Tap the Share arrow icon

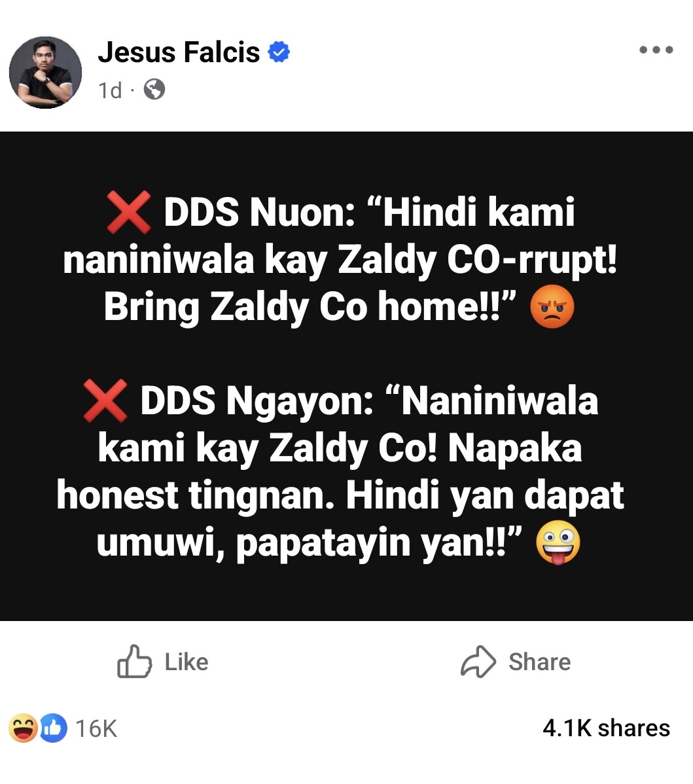[x=478, y=662]
